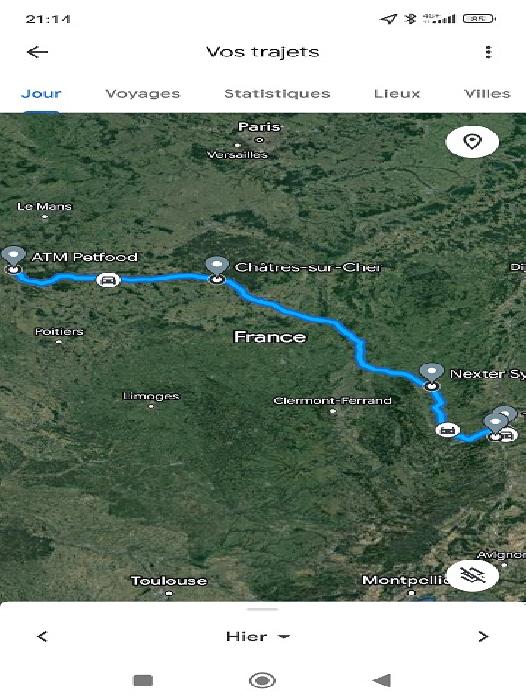The height and width of the screenshot is (700, 526).
Task: Tap the car icon near ATM Petfood route
Action: point(109,280)
